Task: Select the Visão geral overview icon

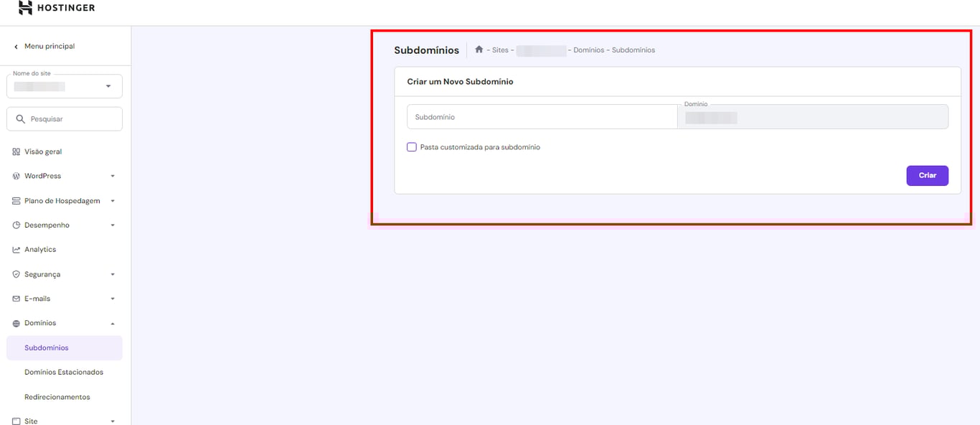Action: [15, 151]
